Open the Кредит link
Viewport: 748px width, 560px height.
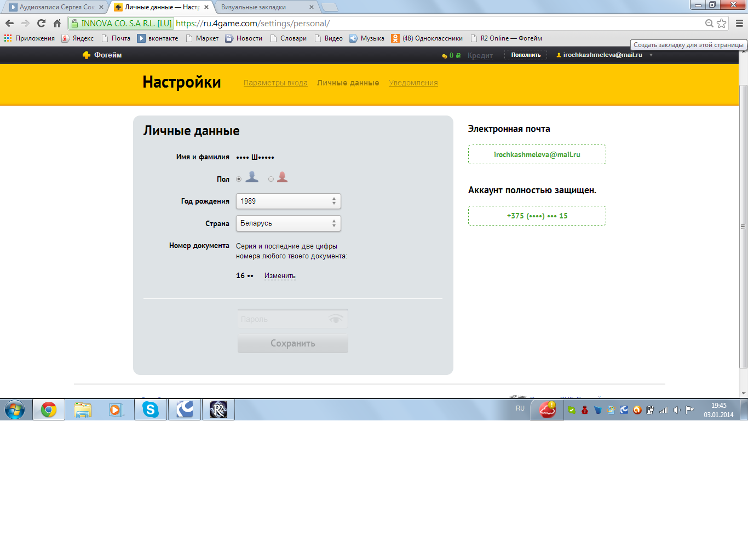pyautogui.click(x=480, y=55)
